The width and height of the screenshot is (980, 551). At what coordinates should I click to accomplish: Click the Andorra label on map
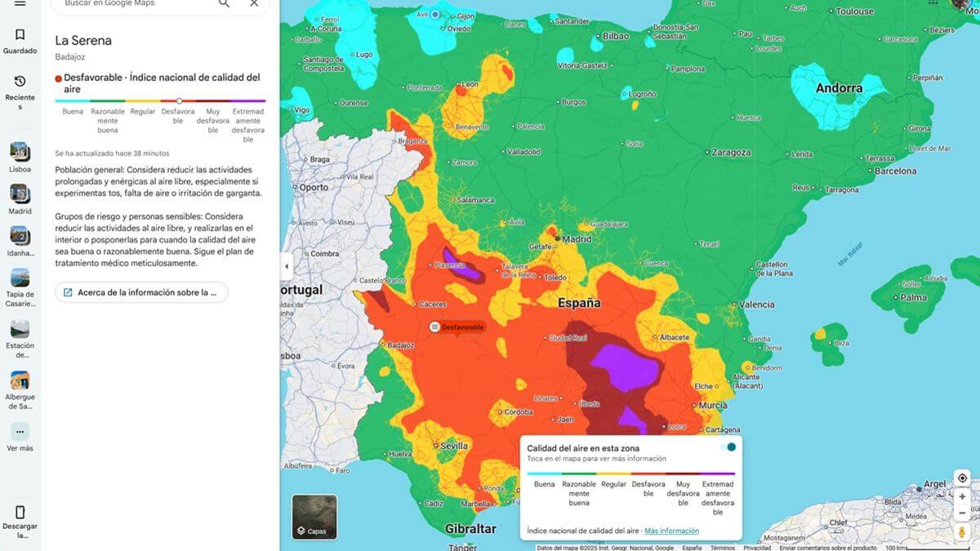839,88
